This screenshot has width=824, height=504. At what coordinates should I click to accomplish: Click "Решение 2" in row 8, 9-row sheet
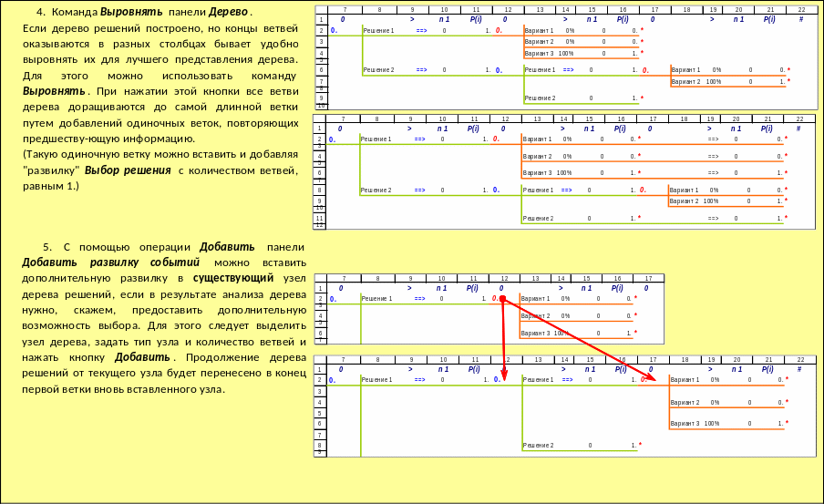pos(538,446)
